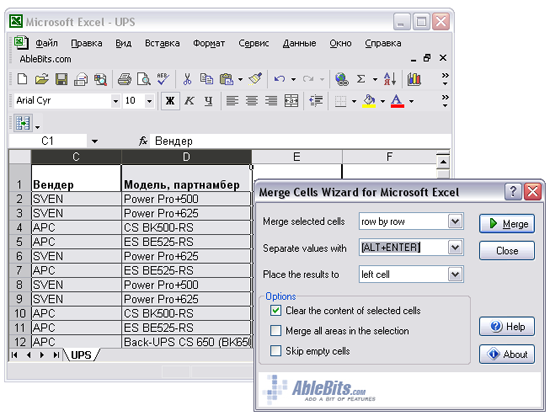Click row header 7
Screen dimensions: 550x416
(x=20, y=270)
